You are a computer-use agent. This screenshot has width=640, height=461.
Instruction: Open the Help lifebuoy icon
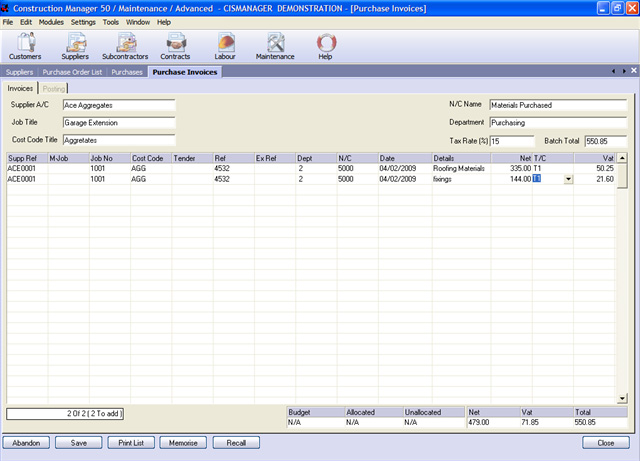[x=325, y=46]
